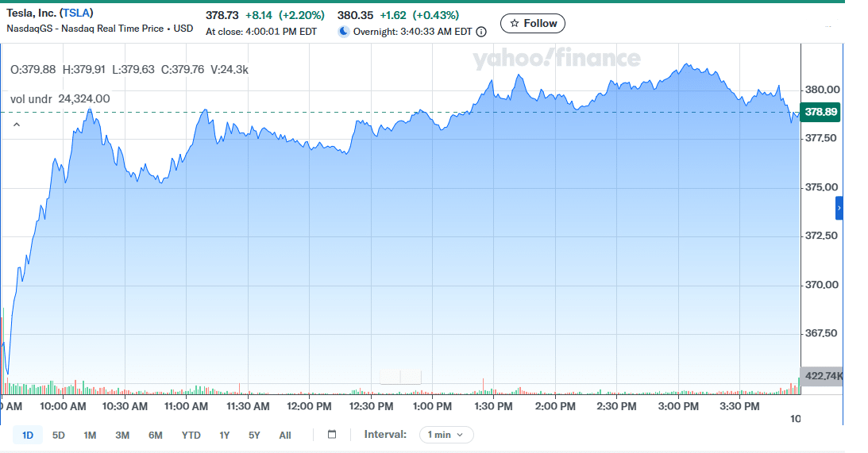
Task: Click the Interval label
Action: pyautogui.click(x=384, y=435)
